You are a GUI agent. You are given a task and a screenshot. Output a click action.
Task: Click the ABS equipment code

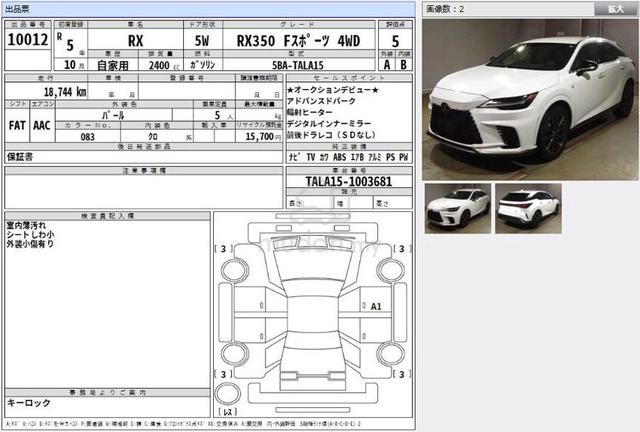coord(340,157)
